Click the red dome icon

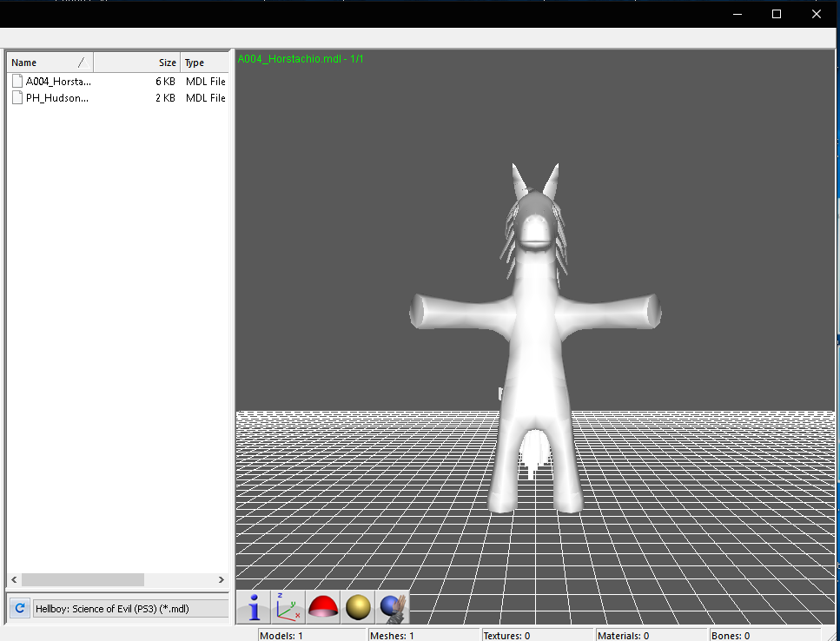point(323,607)
